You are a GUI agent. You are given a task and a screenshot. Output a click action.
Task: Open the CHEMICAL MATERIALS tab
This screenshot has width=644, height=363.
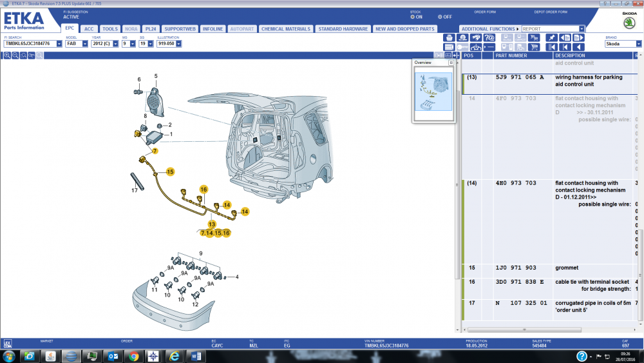click(286, 29)
